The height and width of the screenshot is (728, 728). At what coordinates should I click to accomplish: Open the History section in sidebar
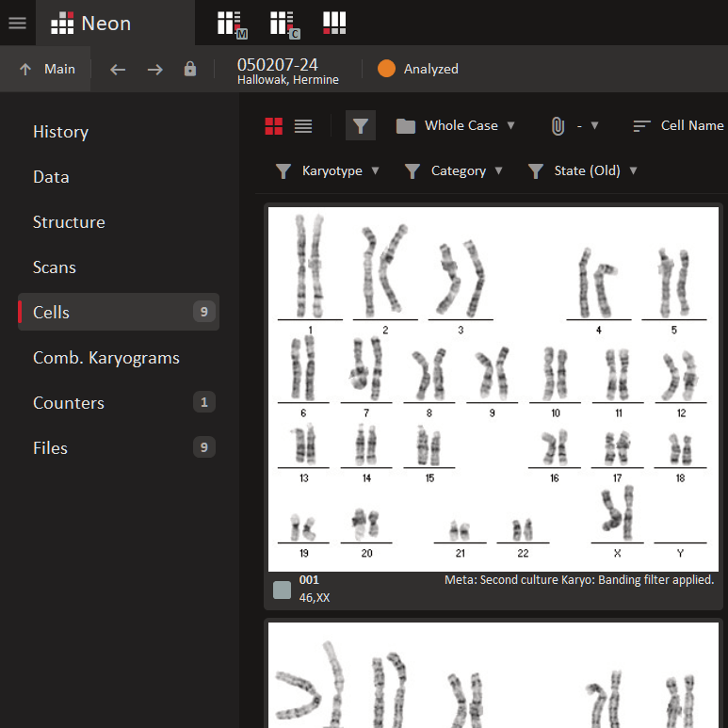60,132
